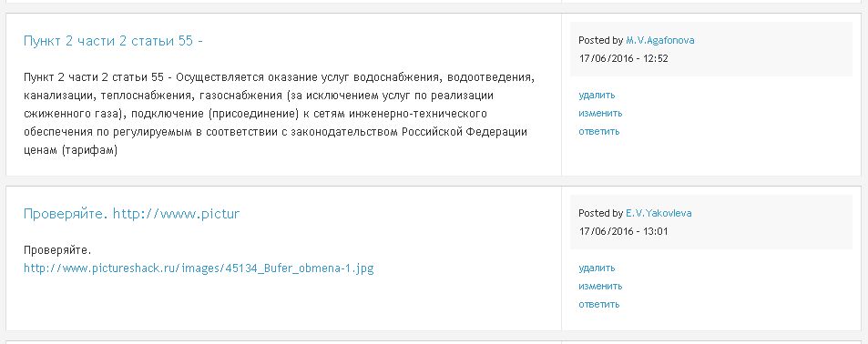Click the "ценам (тарифам)" last paragraph line

[70, 150]
